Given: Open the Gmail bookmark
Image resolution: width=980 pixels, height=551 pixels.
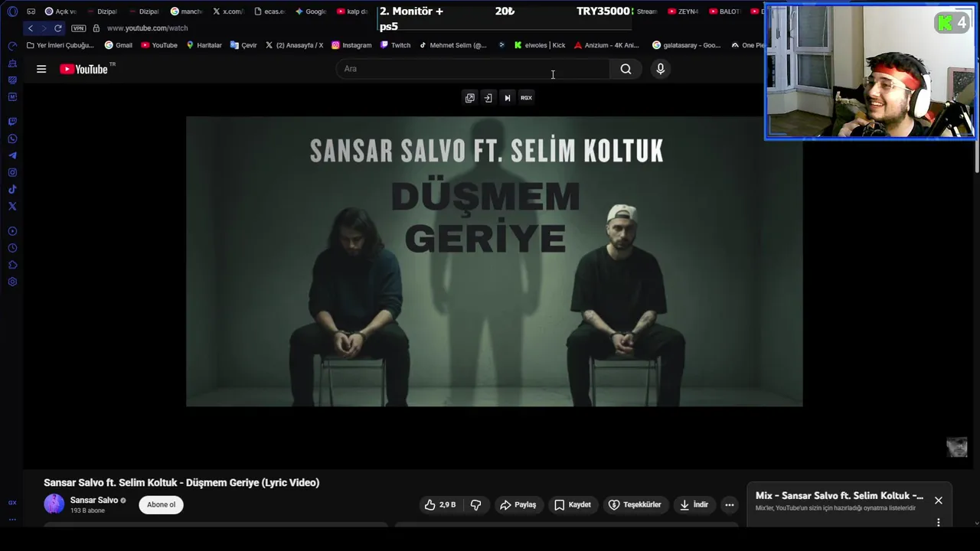Looking at the screenshot, I should pos(119,45).
